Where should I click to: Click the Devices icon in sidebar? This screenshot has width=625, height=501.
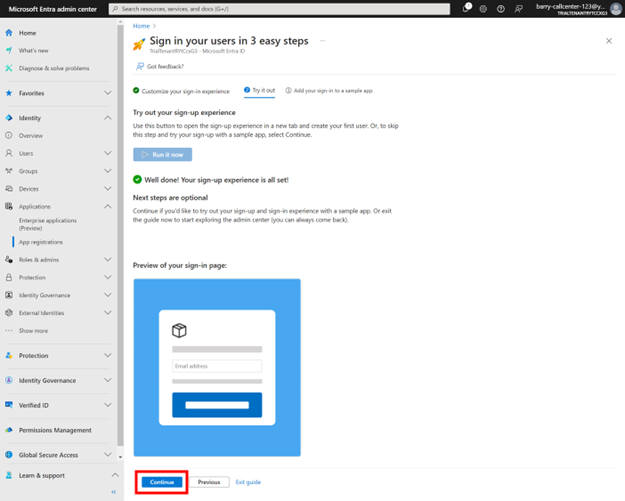[9, 189]
